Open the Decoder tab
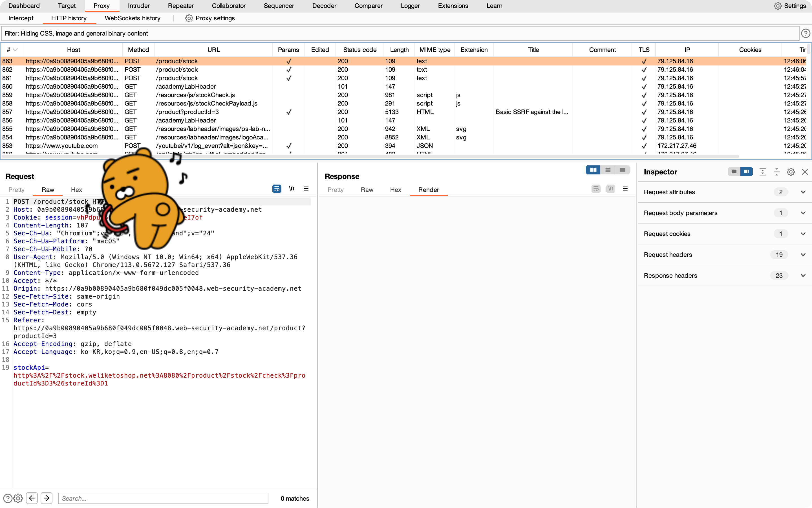Viewport: 812px width, 508px height. (x=324, y=6)
